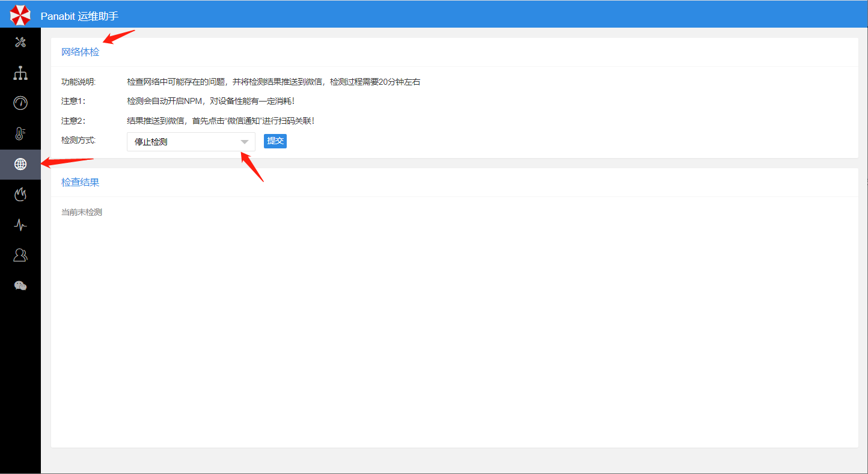Open the wrench and screwdriver tools icon

tap(20, 42)
